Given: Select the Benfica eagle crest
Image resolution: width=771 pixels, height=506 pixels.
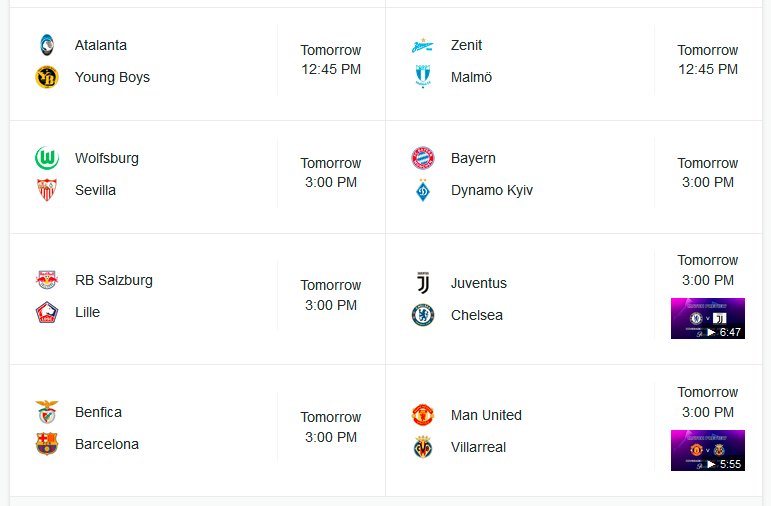Looking at the screenshot, I should point(47,412).
